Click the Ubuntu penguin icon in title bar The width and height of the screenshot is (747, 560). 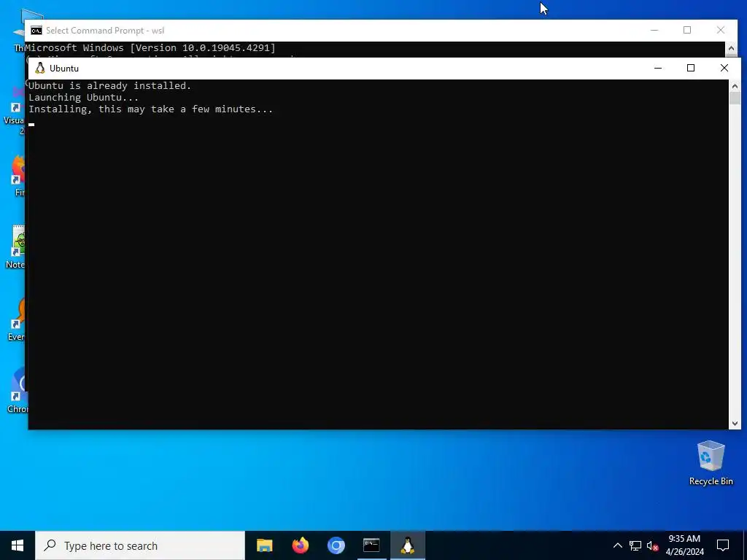40,68
